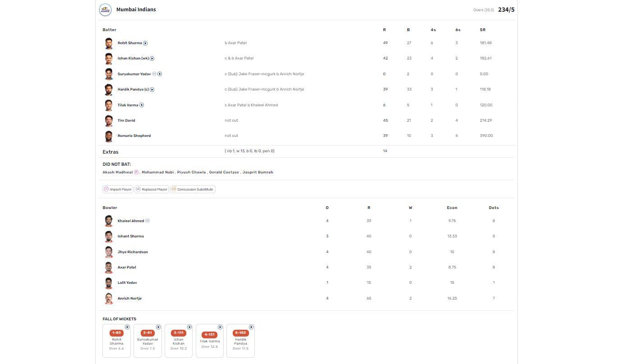
Task: Open Tim David's player profile
Action: [x=126, y=120]
